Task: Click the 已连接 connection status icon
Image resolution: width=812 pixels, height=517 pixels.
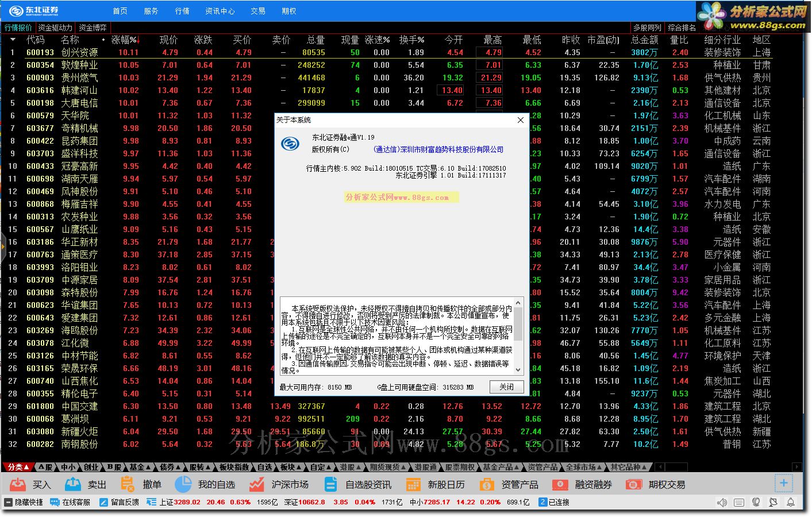Action: 542,502
